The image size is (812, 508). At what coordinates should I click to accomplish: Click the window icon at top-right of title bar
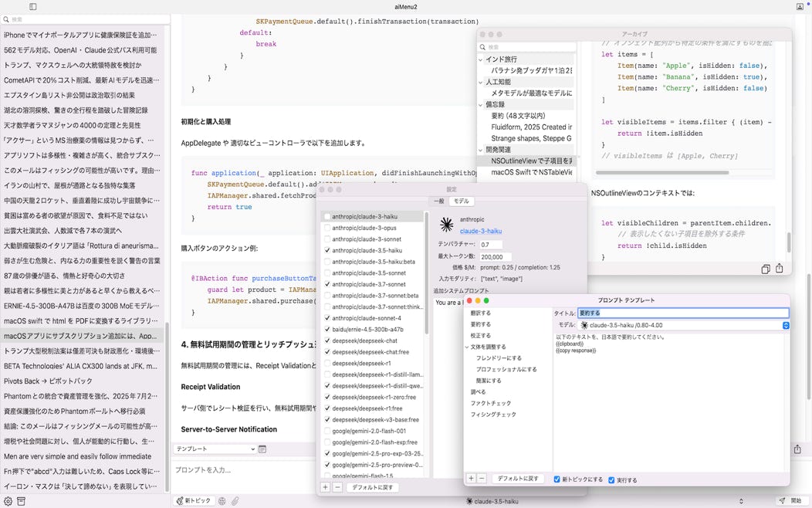click(x=800, y=7)
